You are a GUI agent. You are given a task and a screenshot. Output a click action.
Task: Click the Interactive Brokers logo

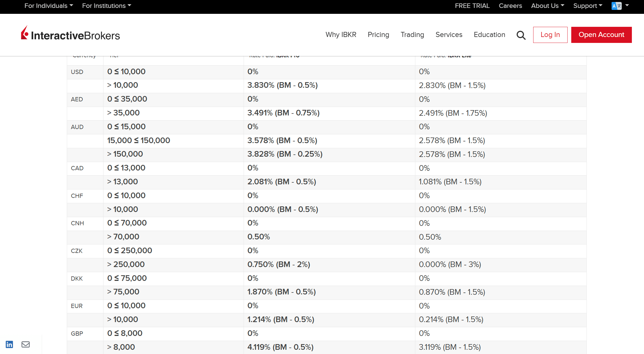point(70,34)
